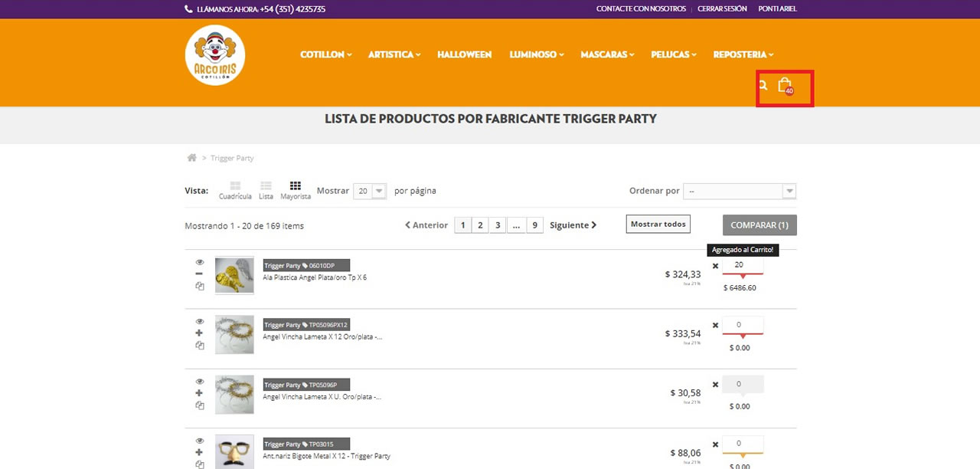Click the X icon beside the $ 88,06 quantity
This screenshot has width=980, height=469.
[x=715, y=444]
